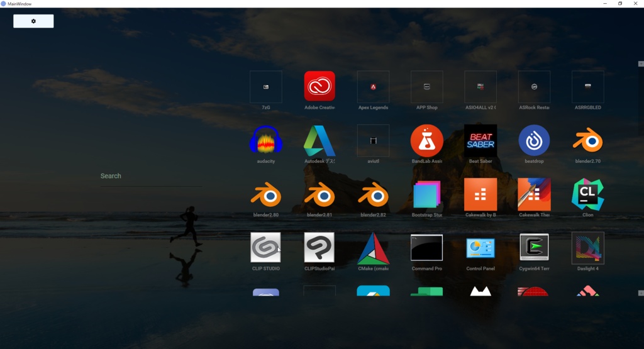Launch Beat Saber

(x=480, y=140)
